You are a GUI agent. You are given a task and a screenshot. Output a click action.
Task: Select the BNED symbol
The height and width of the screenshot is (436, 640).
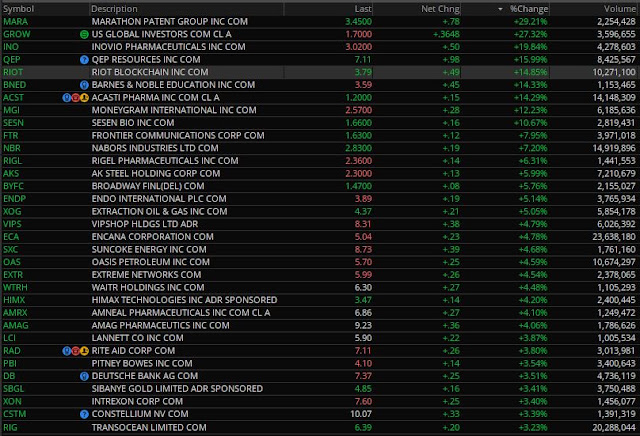(14, 85)
